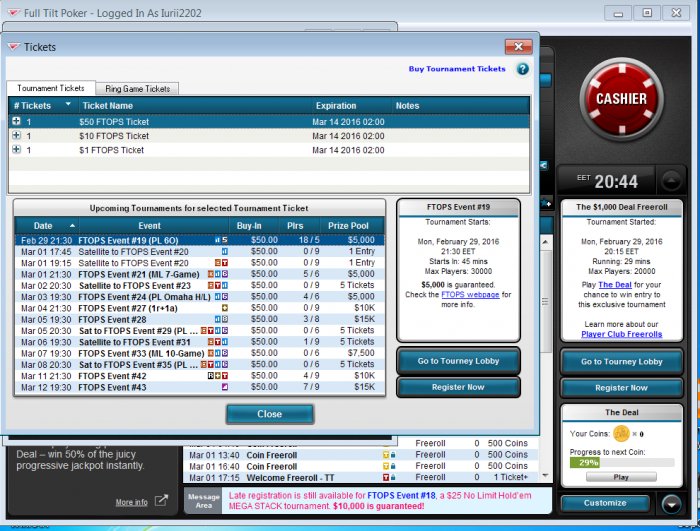Open external link icon beside More info
This screenshot has width=700, height=531.
click(161, 501)
